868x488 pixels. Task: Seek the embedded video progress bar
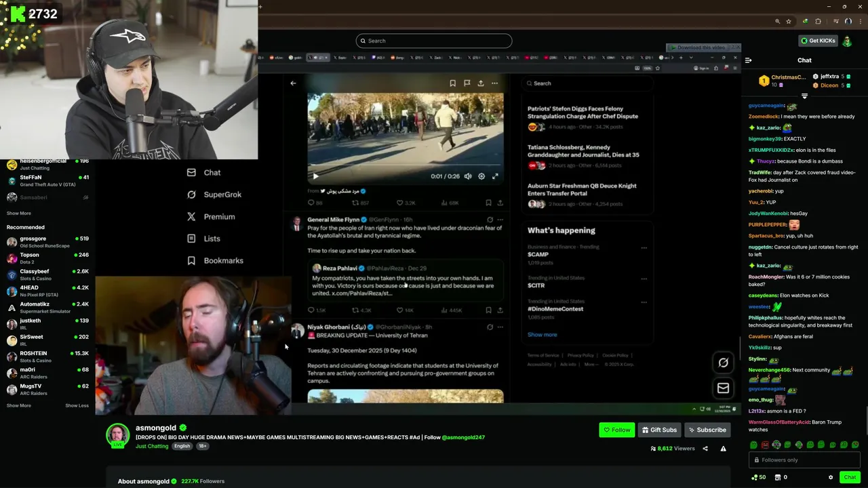click(x=406, y=166)
